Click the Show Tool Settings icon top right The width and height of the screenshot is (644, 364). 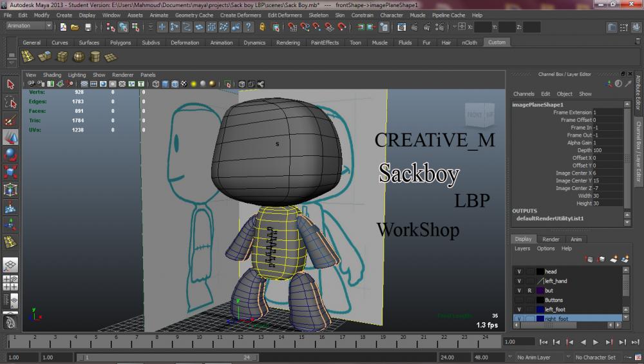point(624,28)
